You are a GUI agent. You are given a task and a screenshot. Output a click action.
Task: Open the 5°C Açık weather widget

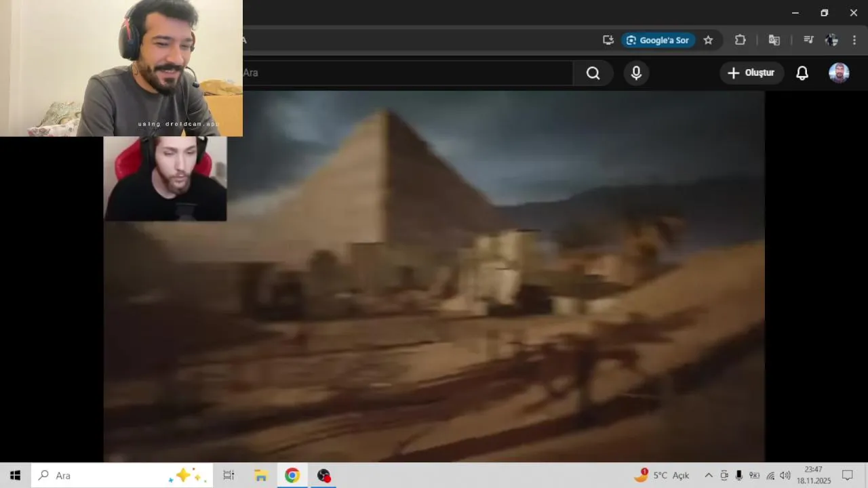click(662, 475)
